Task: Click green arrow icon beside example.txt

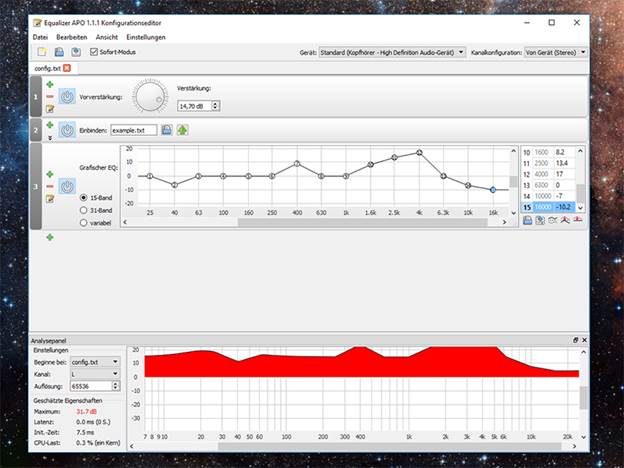Action: [183, 130]
